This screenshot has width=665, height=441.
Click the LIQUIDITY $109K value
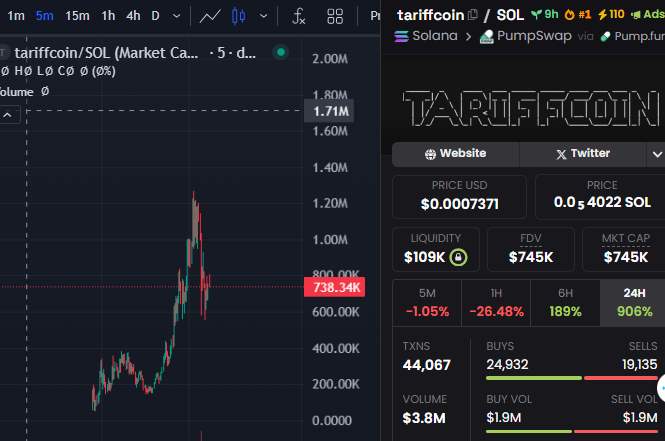point(425,257)
